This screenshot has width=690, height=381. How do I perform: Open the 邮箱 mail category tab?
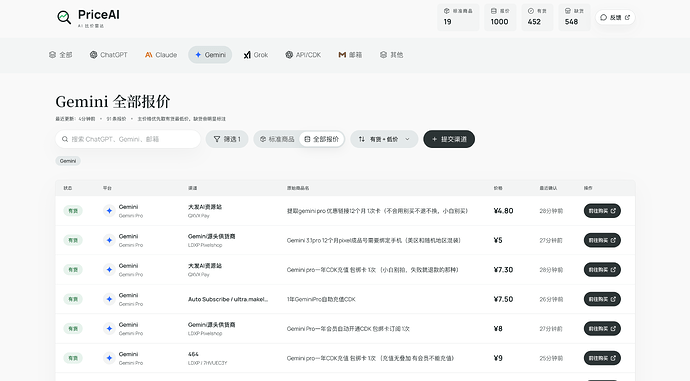[350, 55]
